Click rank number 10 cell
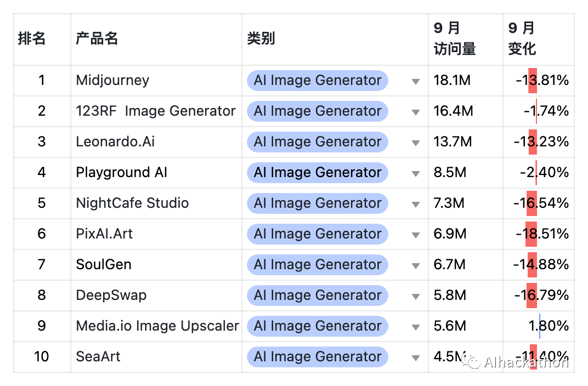The image size is (588, 386). [x=42, y=357]
